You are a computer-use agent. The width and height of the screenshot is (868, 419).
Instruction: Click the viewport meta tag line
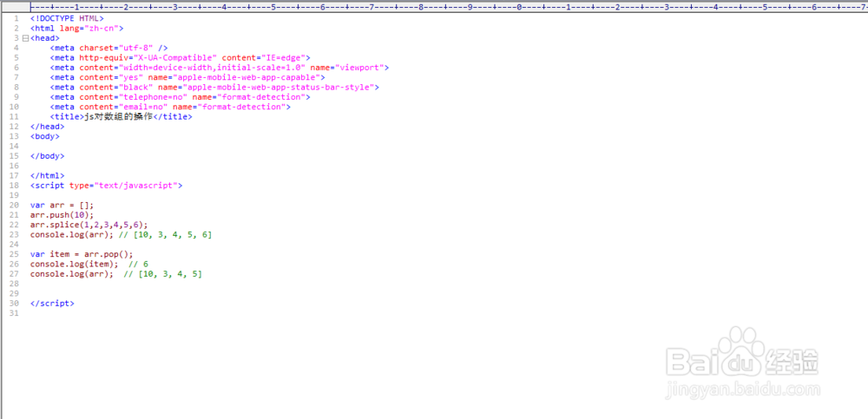(x=220, y=68)
